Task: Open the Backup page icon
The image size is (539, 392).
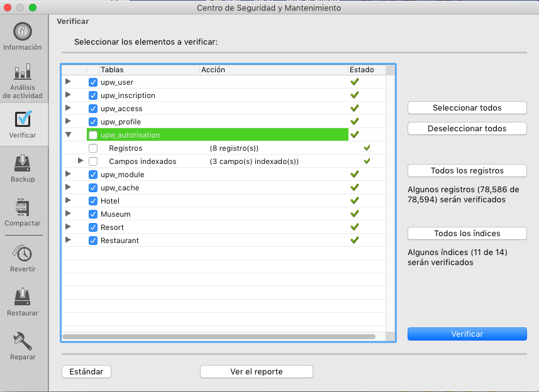Action: [x=23, y=163]
